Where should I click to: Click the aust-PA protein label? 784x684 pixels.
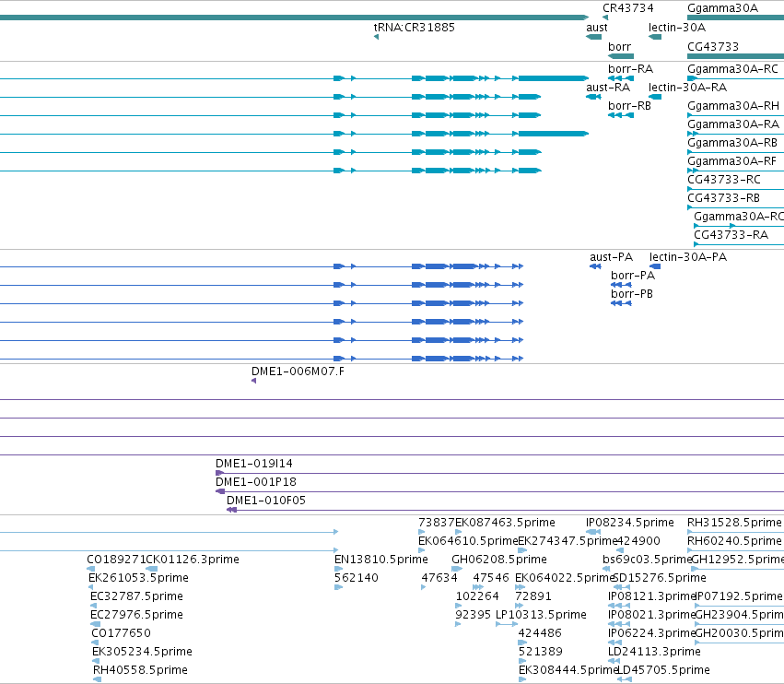click(611, 256)
